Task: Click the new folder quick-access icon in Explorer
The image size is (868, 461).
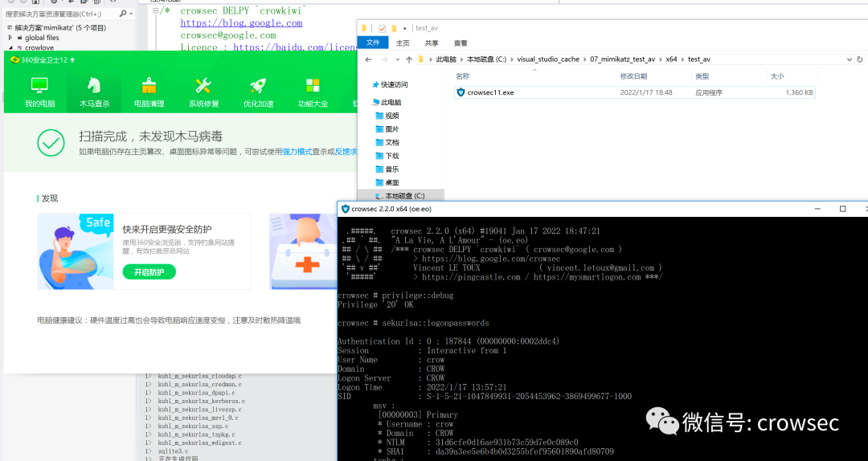Action: (x=394, y=28)
